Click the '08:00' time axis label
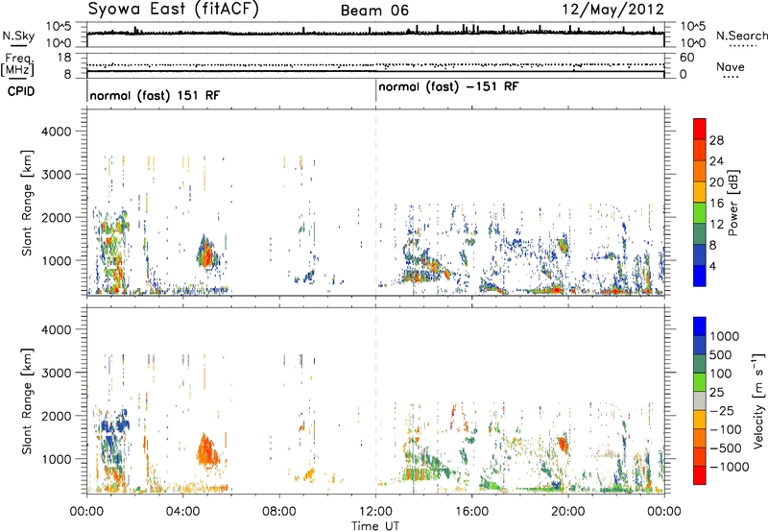 (279, 512)
